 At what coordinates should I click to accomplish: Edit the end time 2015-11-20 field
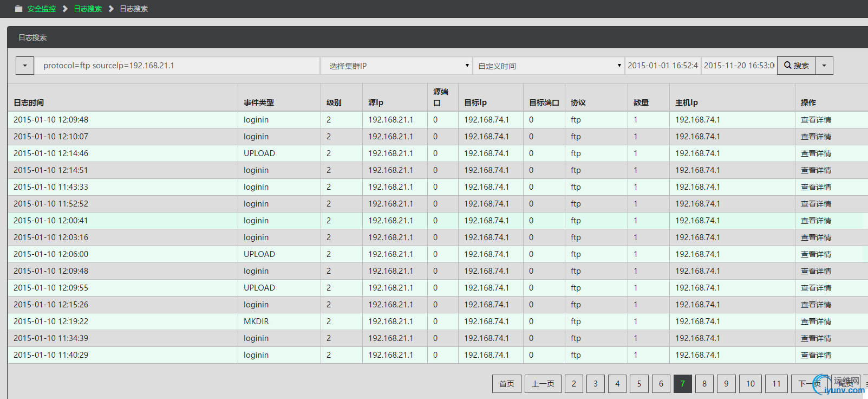[739, 66]
